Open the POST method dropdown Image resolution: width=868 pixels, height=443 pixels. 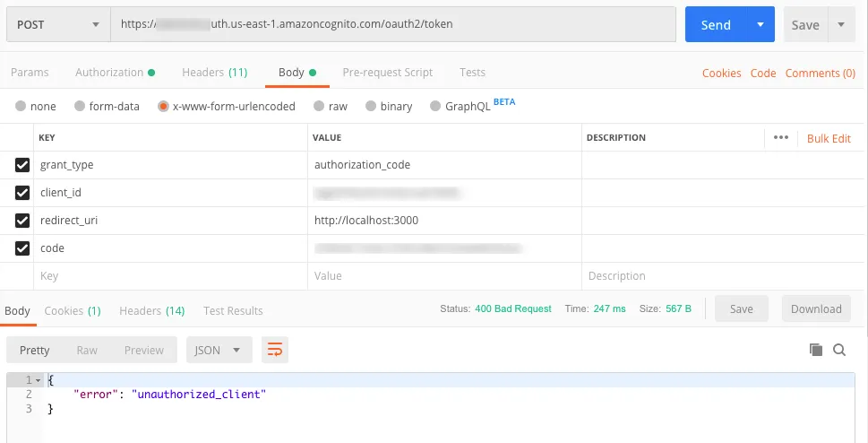pyautogui.click(x=57, y=25)
